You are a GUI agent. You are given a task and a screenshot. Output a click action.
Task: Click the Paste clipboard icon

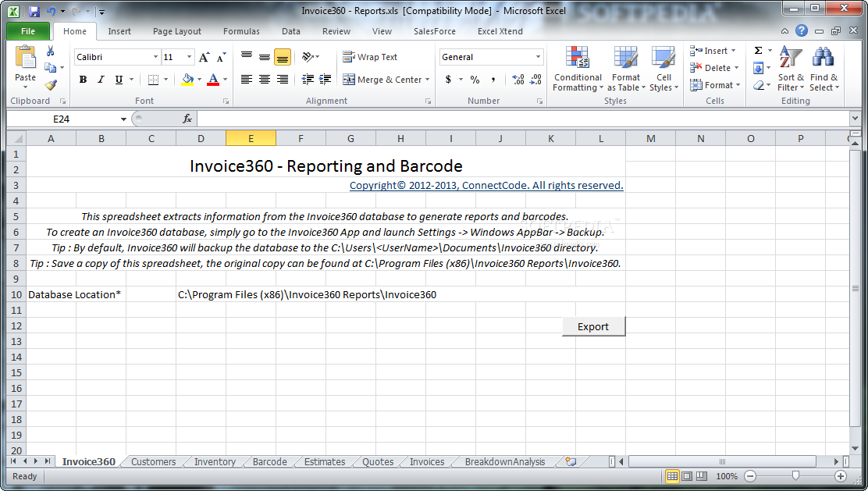coord(26,58)
